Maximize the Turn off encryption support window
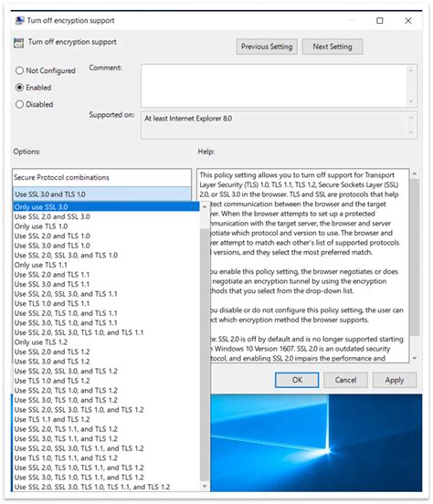This screenshot has width=433, height=504. click(380, 21)
